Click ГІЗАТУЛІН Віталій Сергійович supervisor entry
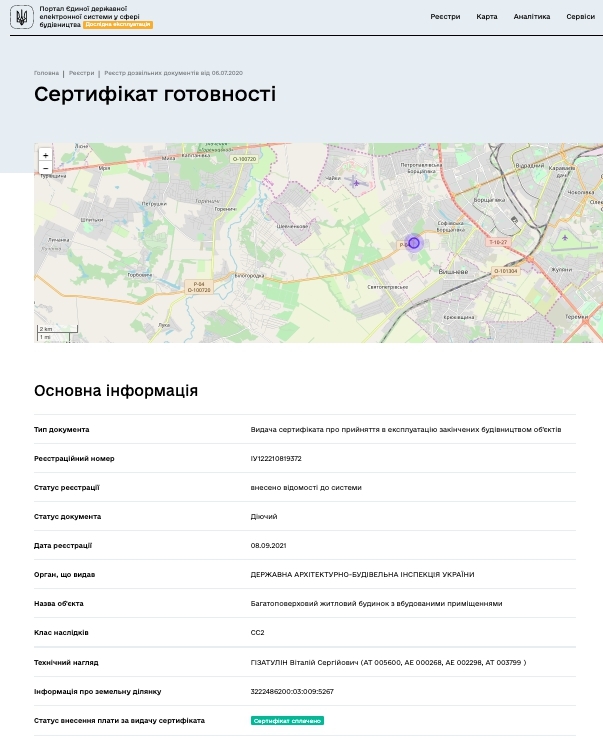This screenshot has width=603, height=742. click(388, 662)
